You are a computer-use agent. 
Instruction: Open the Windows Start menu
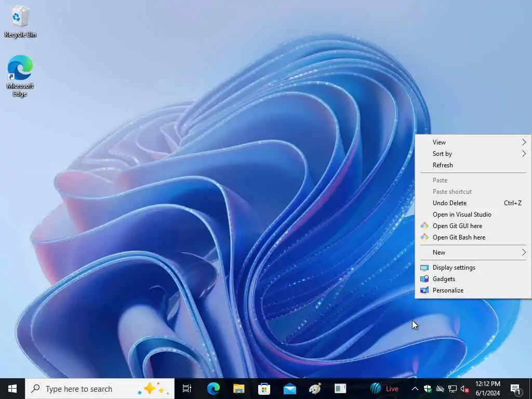pyautogui.click(x=12, y=389)
